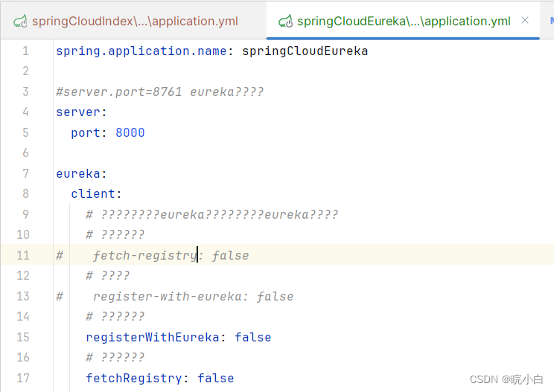Screen dimensions: 554x392
Task: Click line number 11 in the gutter
Action: (23, 255)
